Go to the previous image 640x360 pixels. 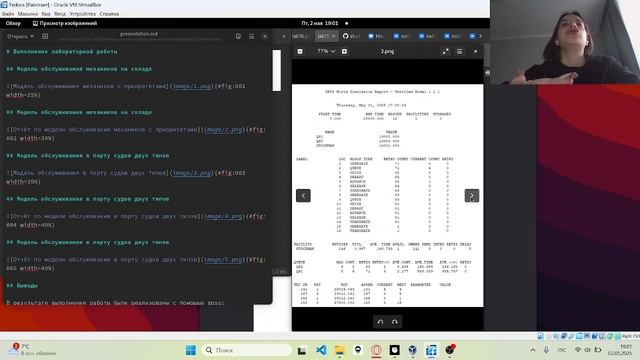click(303, 196)
